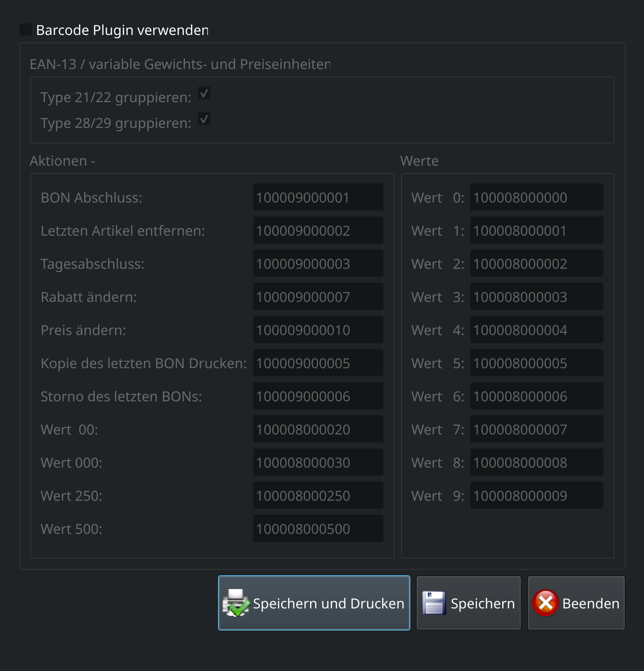Screen dimensions: 644x671
Task: Click the Speichern und Drucken button
Action: (314, 603)
